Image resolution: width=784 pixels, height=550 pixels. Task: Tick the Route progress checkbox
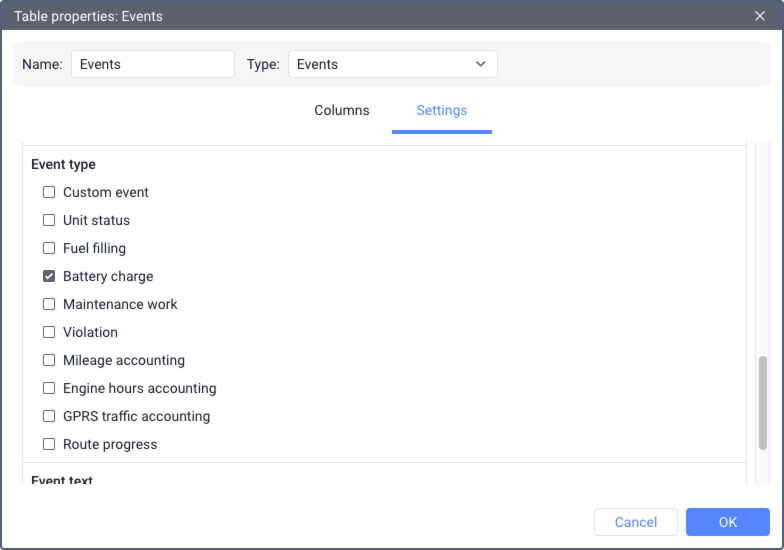pyautogui.click(x=49, y=444)
